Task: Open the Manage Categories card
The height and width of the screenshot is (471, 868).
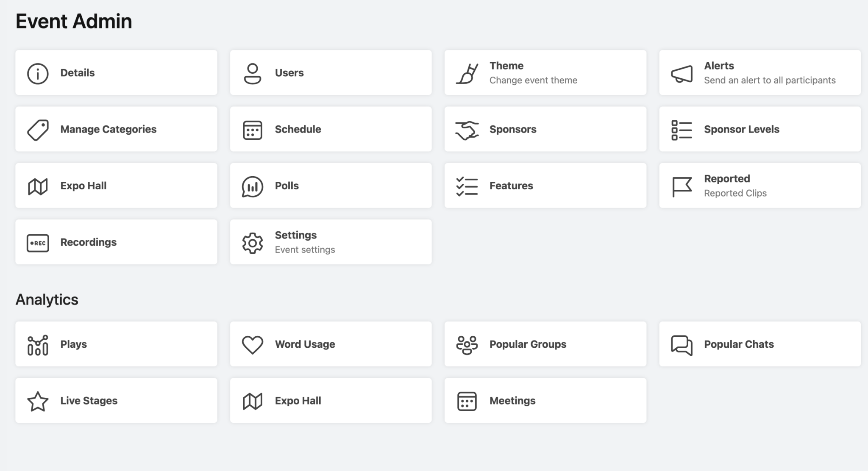Action: point(116,129)
